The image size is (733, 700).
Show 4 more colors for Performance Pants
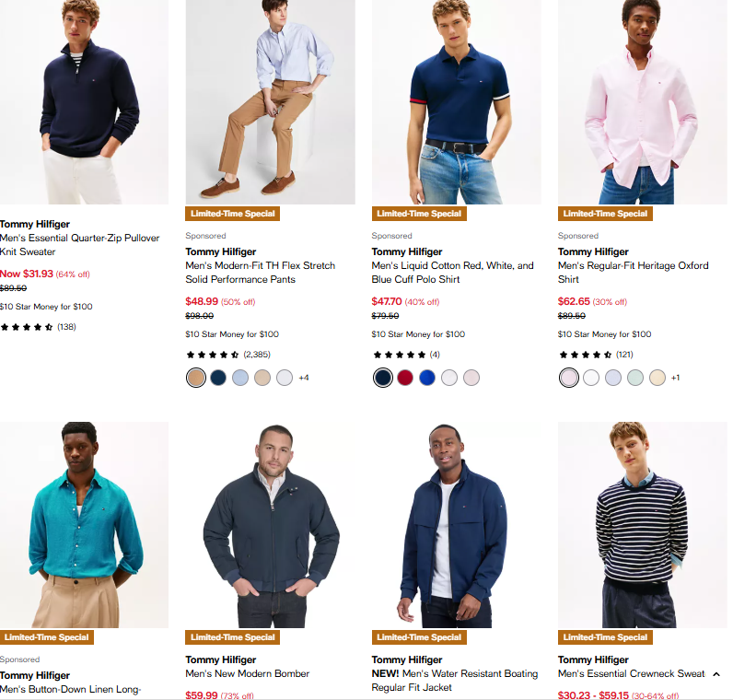[x=304, y=378]
